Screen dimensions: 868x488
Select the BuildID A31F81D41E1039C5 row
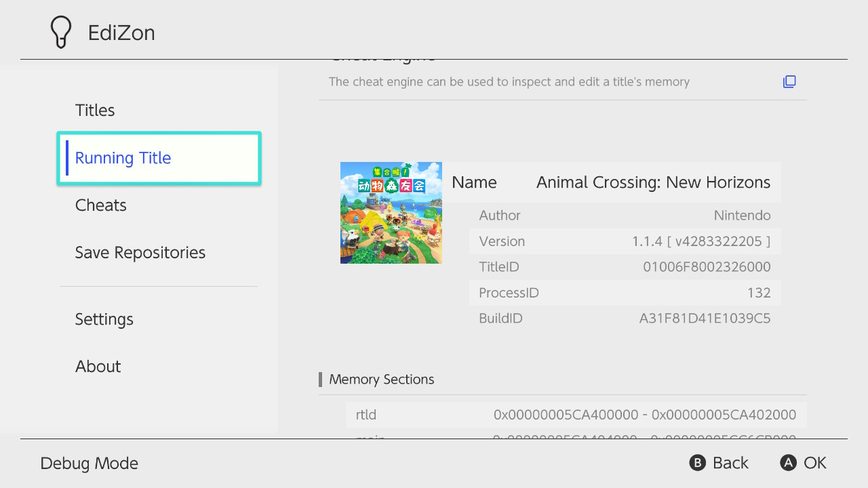pos(625,319)
